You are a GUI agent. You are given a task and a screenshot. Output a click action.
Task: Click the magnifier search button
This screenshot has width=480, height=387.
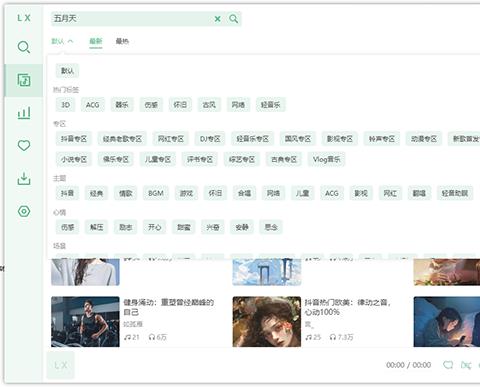(234, 19)
